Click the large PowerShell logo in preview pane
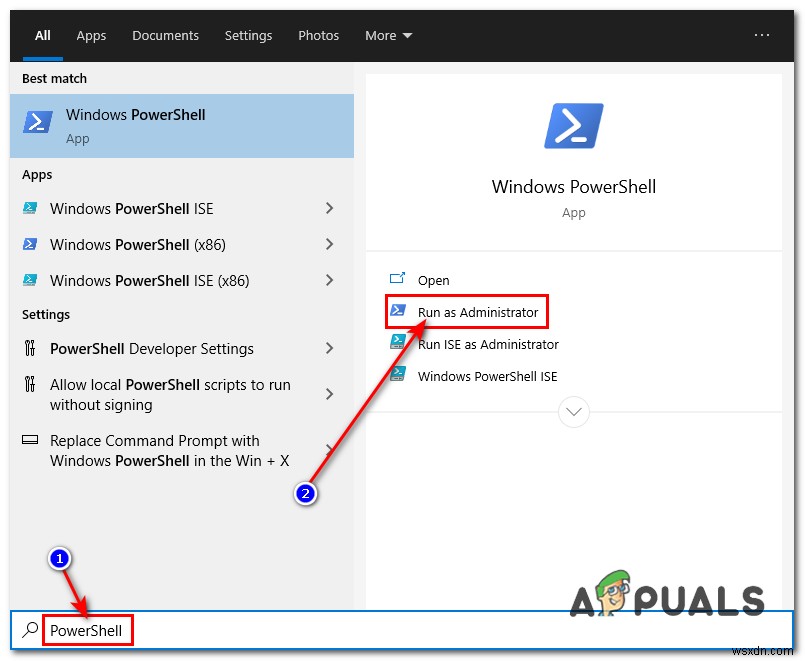 (573, 126)
